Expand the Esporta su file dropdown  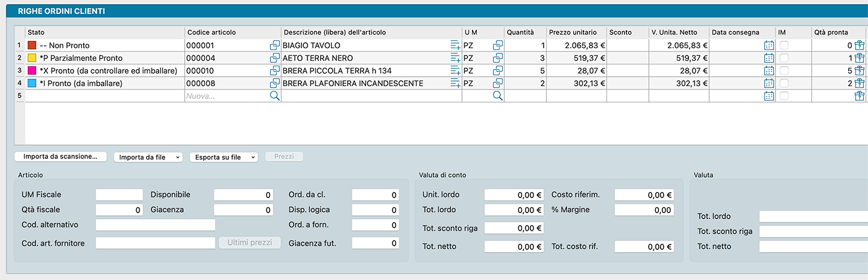[x=224, y=157]
